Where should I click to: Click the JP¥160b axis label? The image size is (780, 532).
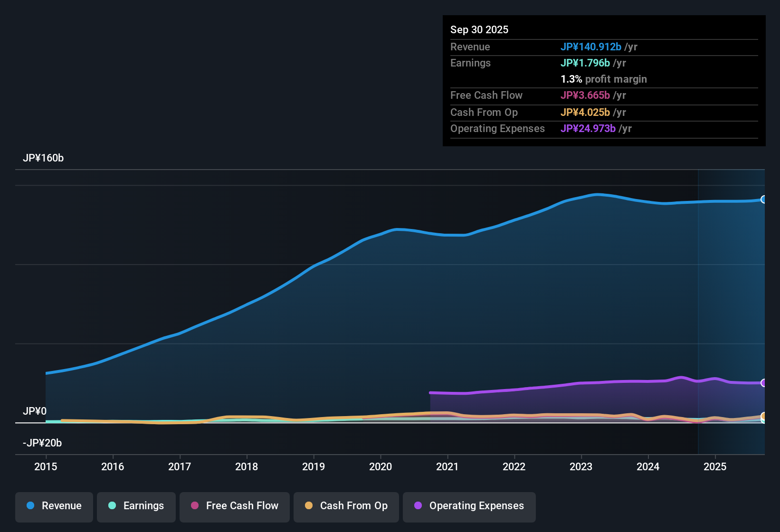coord(43,158)
